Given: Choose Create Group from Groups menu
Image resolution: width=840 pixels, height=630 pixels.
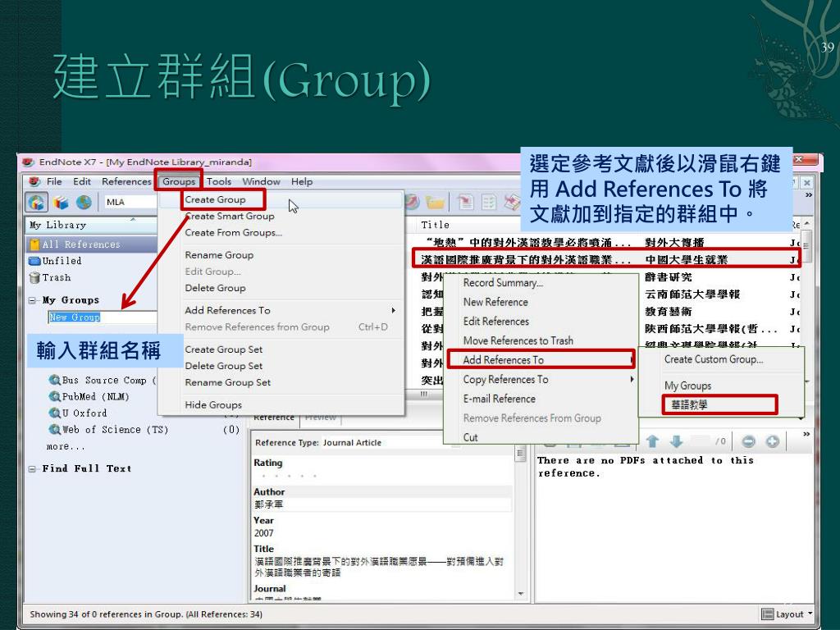Looking at the screenshot, I should tap(216, 199).
